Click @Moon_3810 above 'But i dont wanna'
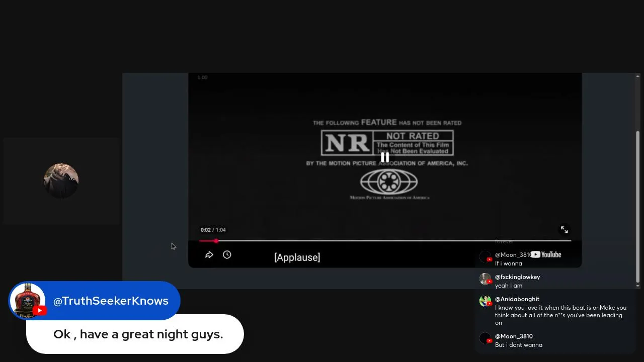The image size is (644, 362). 514,336
